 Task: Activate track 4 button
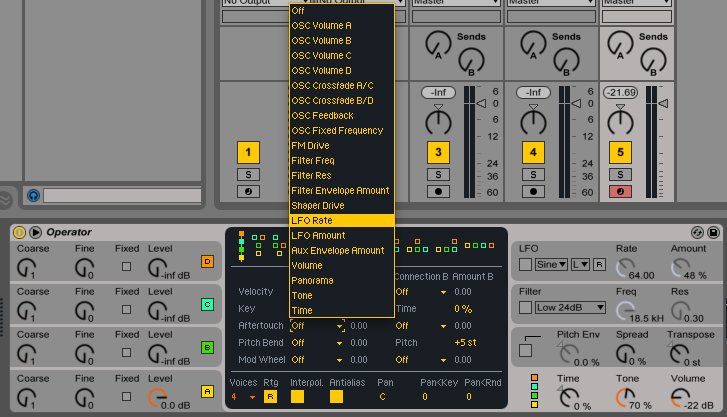[x=533, y=152]
